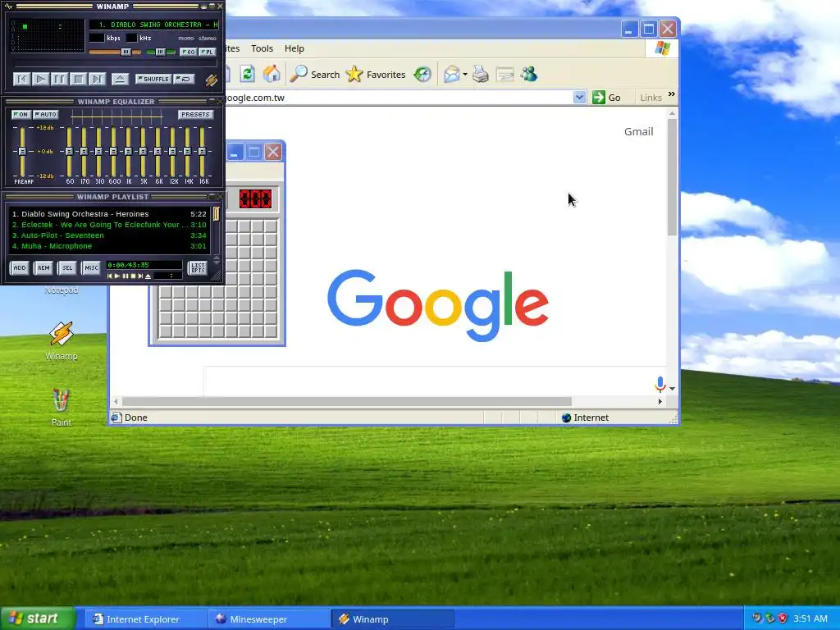This screenshot has height=630, width=840.
Task: Expand the Links toolbar chevron
Action: [671, 94]
